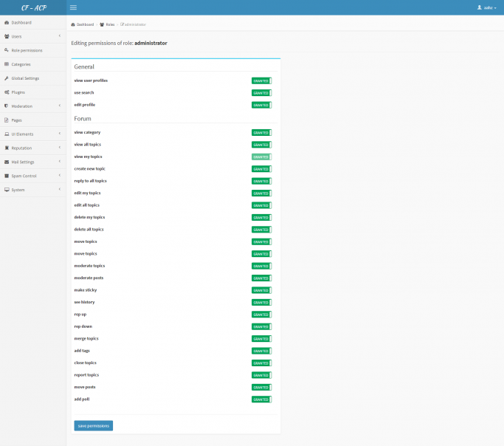504x446 pixels.
Task: Click the CF - ACP logo
Action: click(34, 7)
